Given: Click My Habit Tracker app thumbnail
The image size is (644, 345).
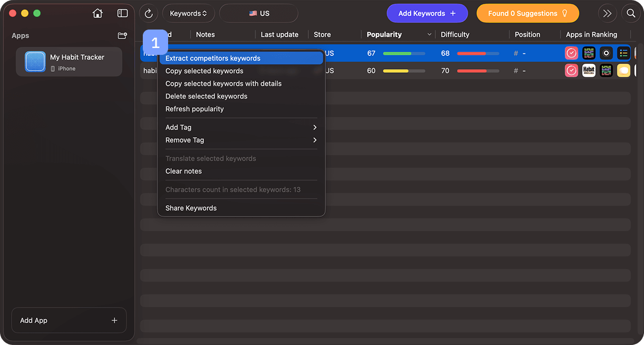Looking at the screenshot, I should (x=35, y=62).
